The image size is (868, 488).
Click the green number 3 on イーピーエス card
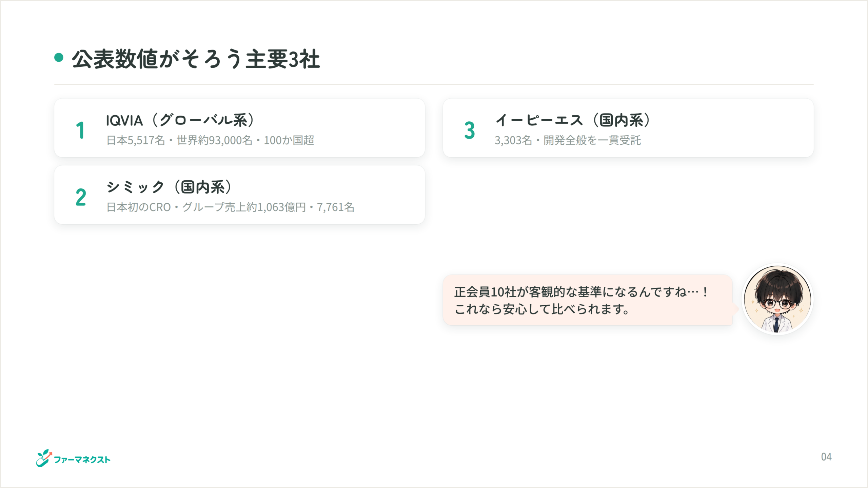point(470,130)
